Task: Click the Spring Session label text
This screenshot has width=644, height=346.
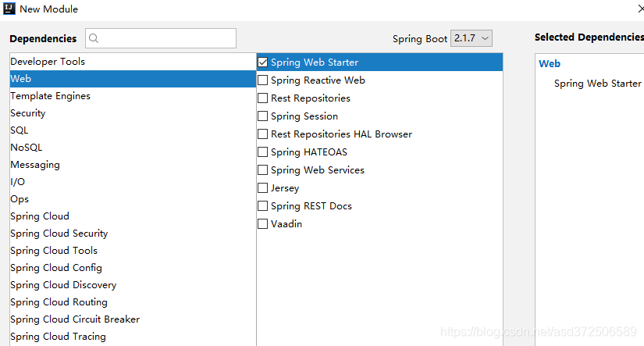Action: tap(304, 116)
